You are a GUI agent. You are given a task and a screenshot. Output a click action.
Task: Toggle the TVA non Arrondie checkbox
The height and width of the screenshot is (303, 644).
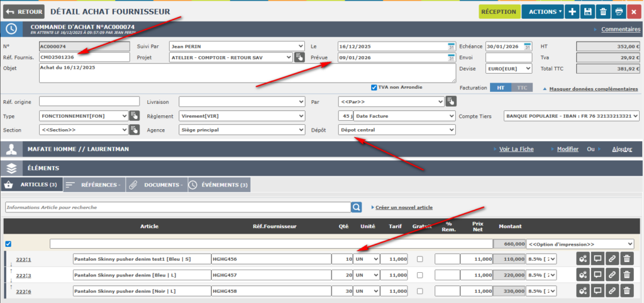[x=374, y=87]
